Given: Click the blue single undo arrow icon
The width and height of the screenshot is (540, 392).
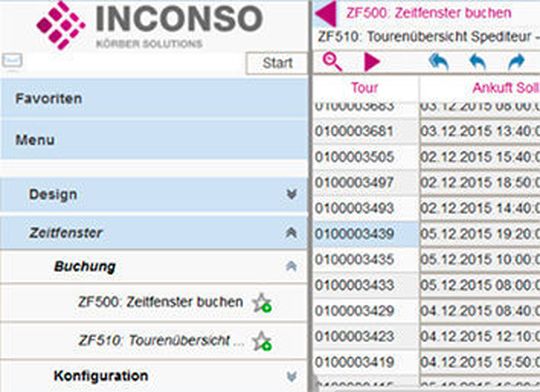Looking at the screenshot, I should (478, 63).
